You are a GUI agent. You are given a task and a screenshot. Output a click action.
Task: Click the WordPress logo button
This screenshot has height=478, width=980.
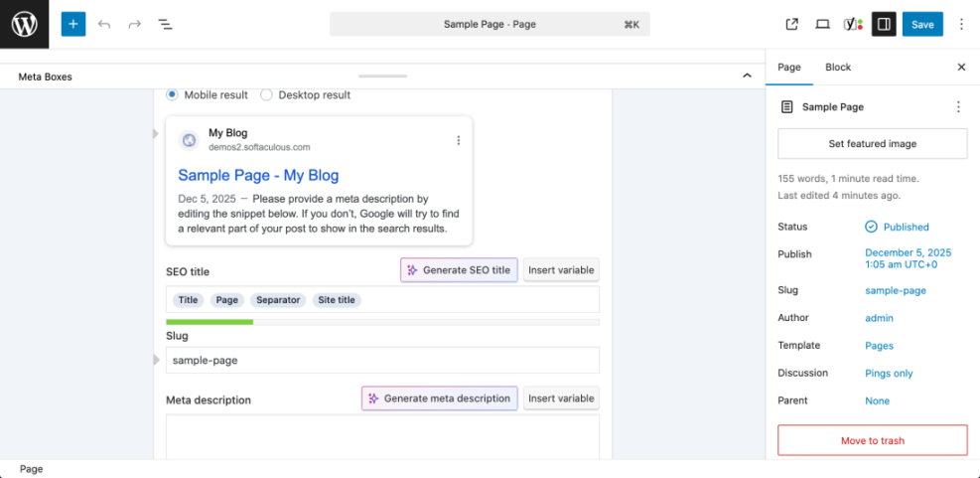tap(25, 25)
